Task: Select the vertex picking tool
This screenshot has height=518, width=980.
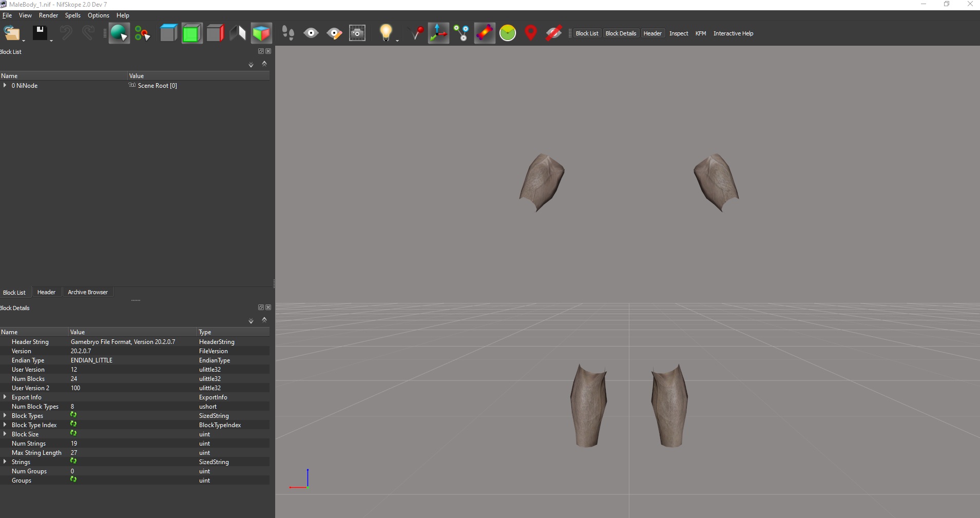Action: pyautogui.click(x=142, y=33)
